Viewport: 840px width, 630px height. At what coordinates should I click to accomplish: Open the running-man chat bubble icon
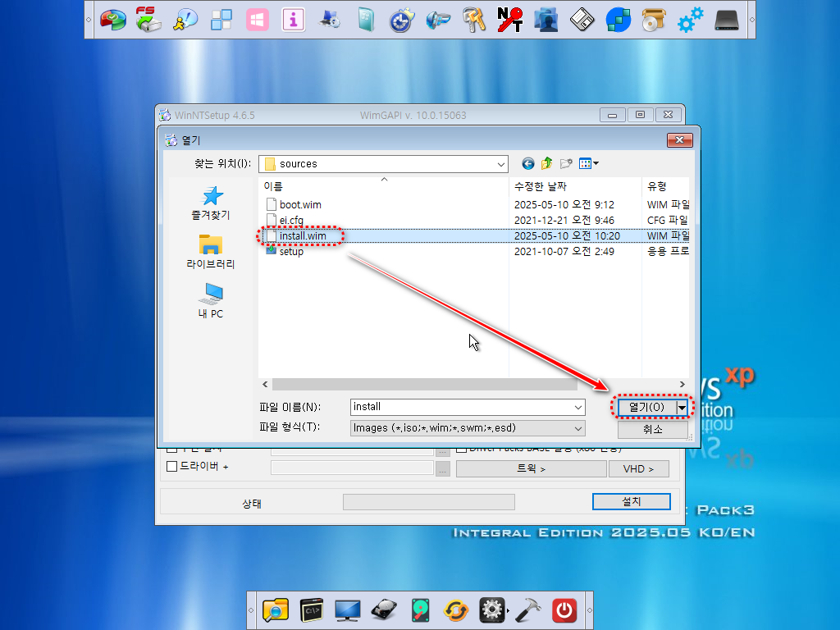(185, 20)
